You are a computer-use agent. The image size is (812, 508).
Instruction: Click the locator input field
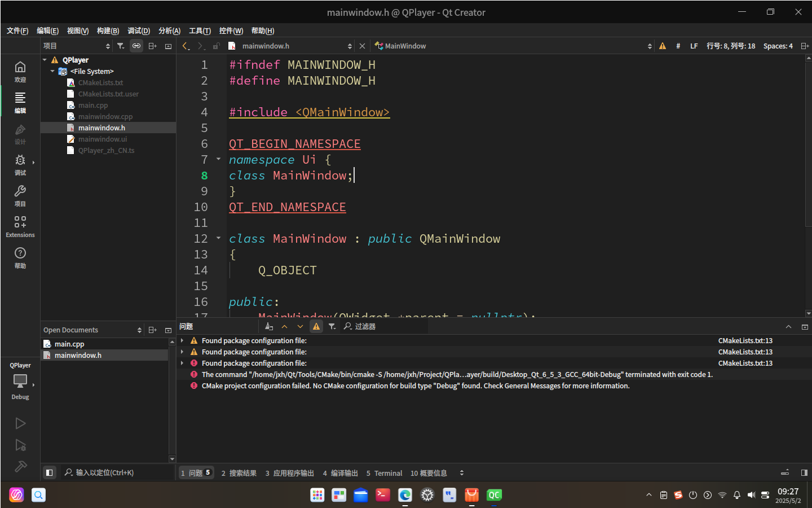(x=118, y=472)
